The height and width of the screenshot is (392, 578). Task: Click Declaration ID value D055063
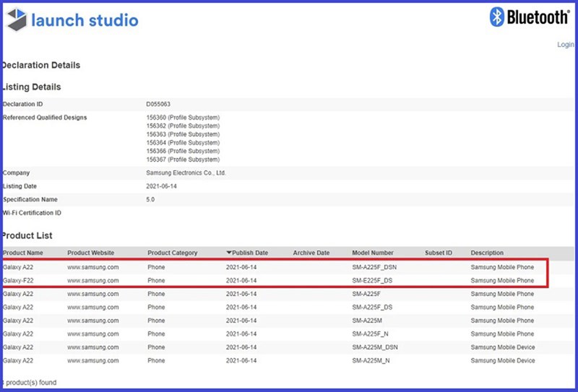click(158, 105)
